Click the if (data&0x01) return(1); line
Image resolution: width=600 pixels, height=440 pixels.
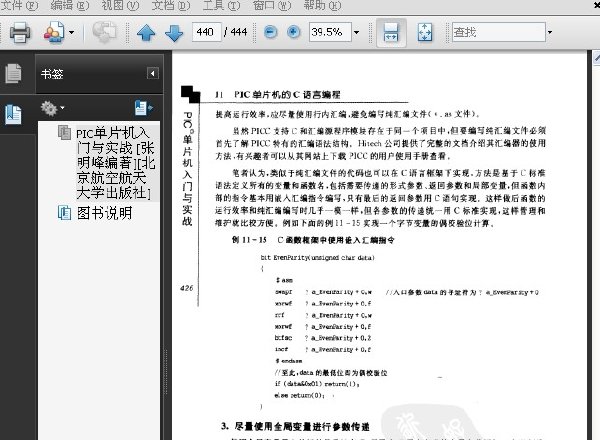click(x=317, y=384)
